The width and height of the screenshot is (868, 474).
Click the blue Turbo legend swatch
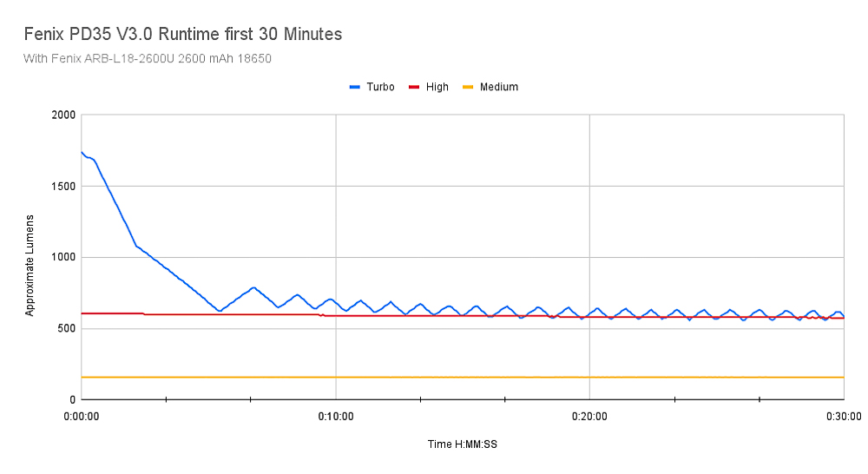(x=354, y=87)
